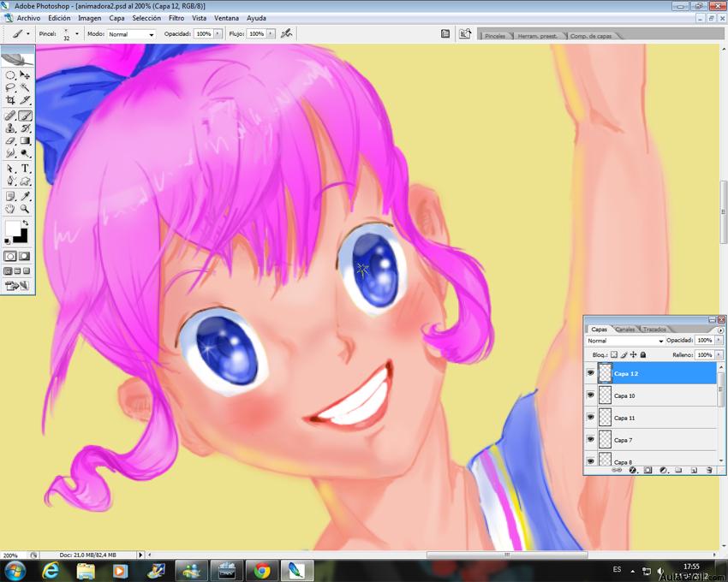Select the History Brush tool
This screenshot has height=582, width=728.
(25, 128)
